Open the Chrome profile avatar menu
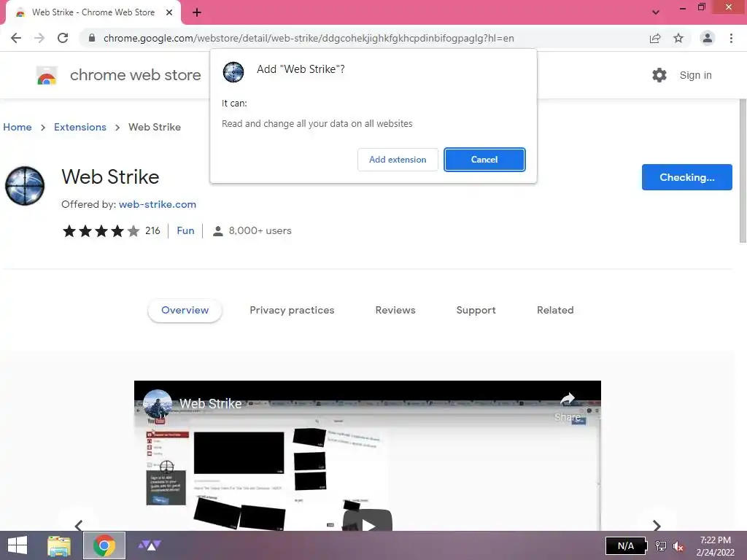 pos(708,38)
